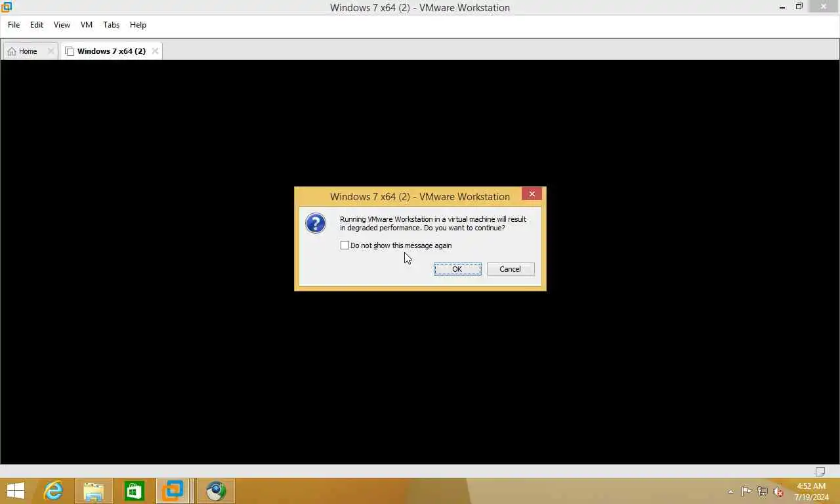
Task: Launch Internet Explorer from taskbar
Action: (x=53, y=491)
